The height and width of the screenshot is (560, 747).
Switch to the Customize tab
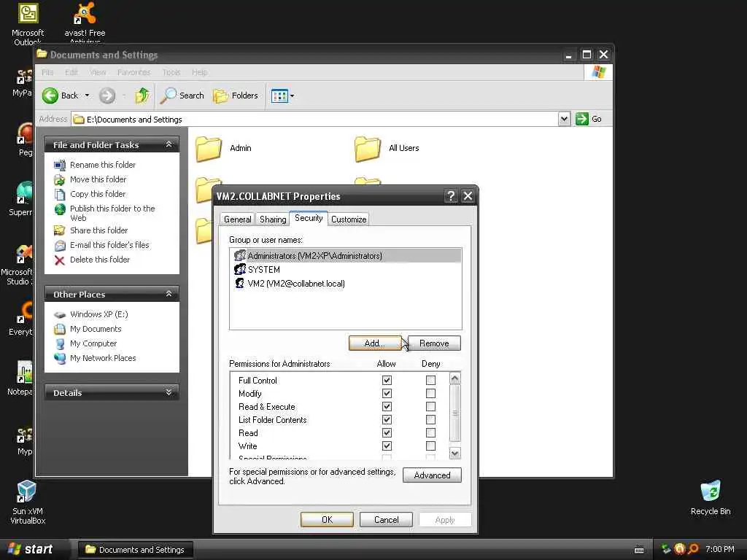(x=349, y=219)
